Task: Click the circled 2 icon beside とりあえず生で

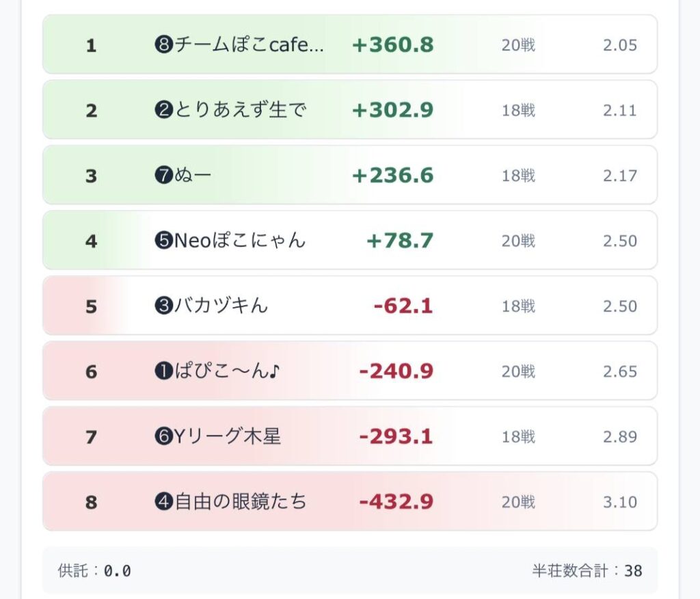Action: click(163, 110)
